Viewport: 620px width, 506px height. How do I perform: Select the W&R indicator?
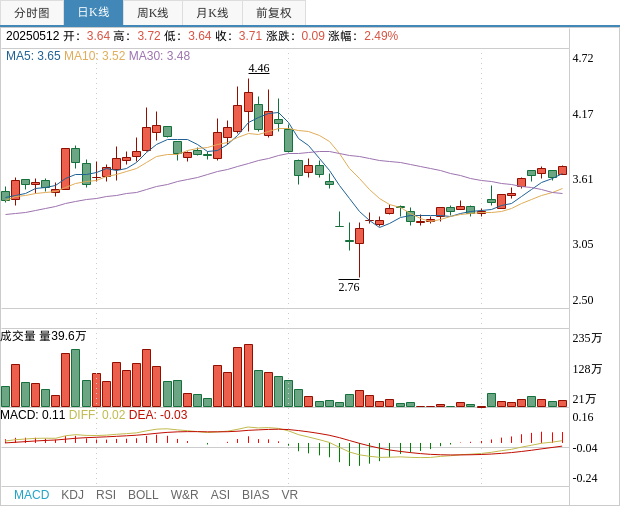point(184,495)
